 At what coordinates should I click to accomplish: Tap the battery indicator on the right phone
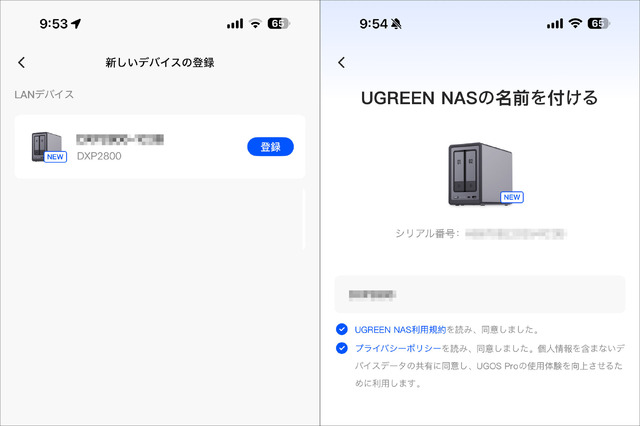point(599,24)
